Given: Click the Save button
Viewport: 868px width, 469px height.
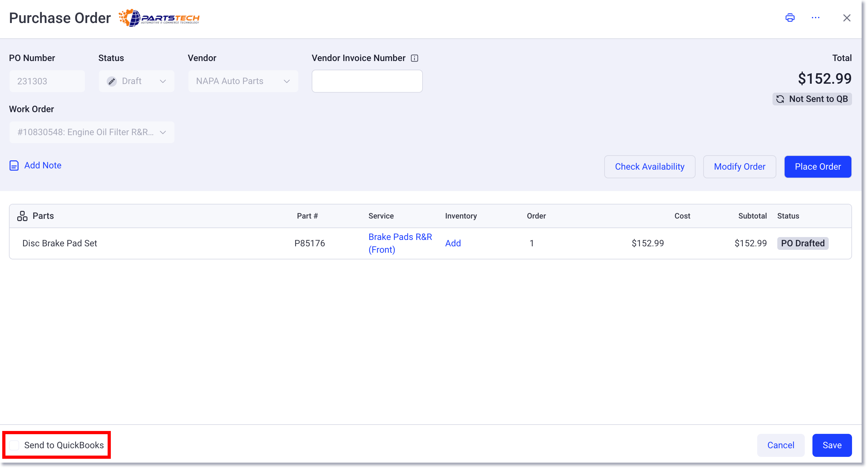Looking at the screenshot, I should 832,445.
